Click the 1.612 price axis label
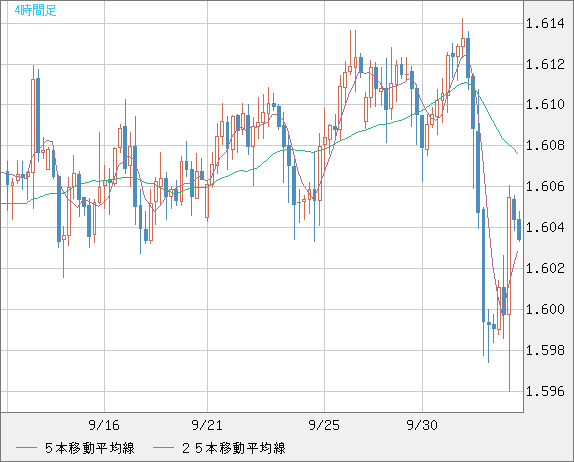This screenshot has height=462, width=574. click(545, 65)
